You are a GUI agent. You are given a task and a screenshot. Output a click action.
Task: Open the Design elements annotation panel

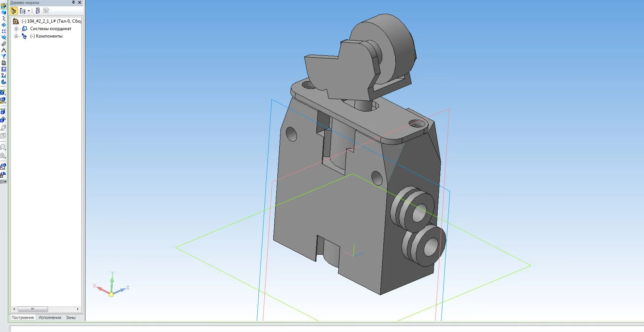coord(4,75)
